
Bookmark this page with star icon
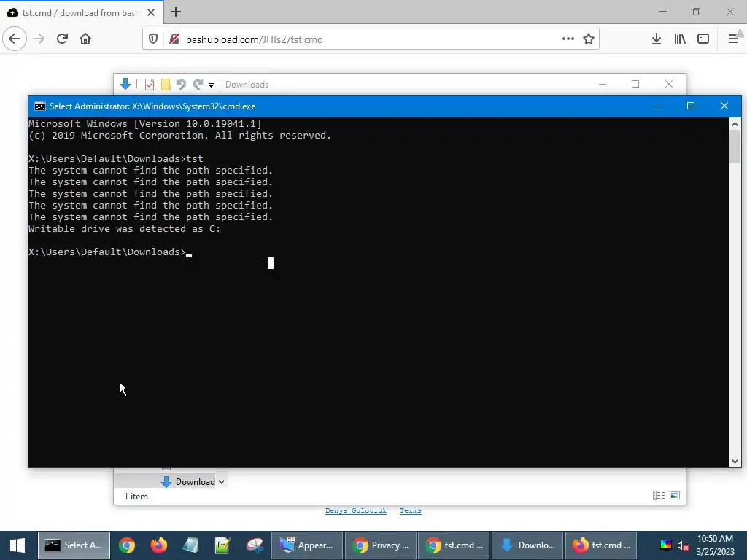click(x=589, y=39)
